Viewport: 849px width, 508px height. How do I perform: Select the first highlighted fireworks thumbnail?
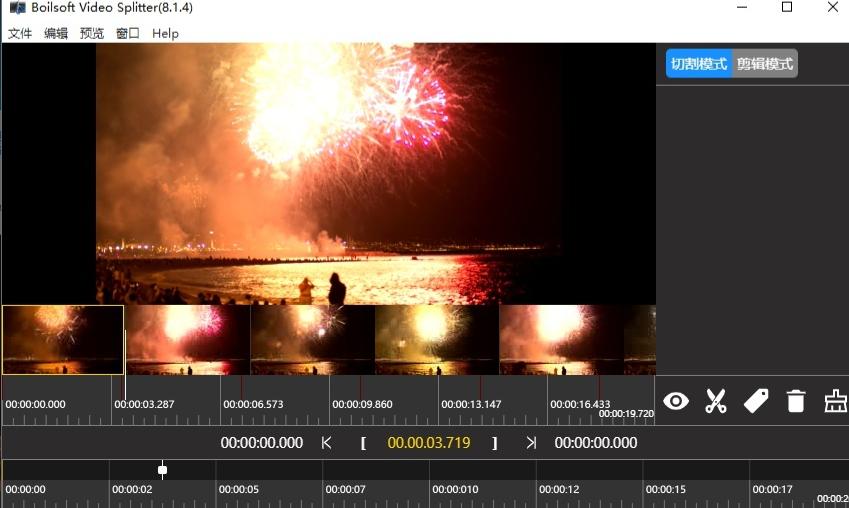coord(63,340)
